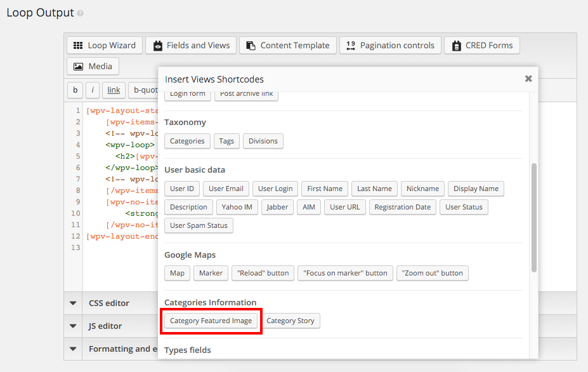
Task: Insert the Tags taxonomy shortcode
Action: coord(226,141)
